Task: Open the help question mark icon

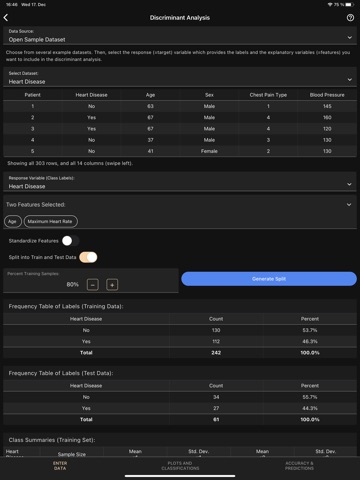Action: 350,18
